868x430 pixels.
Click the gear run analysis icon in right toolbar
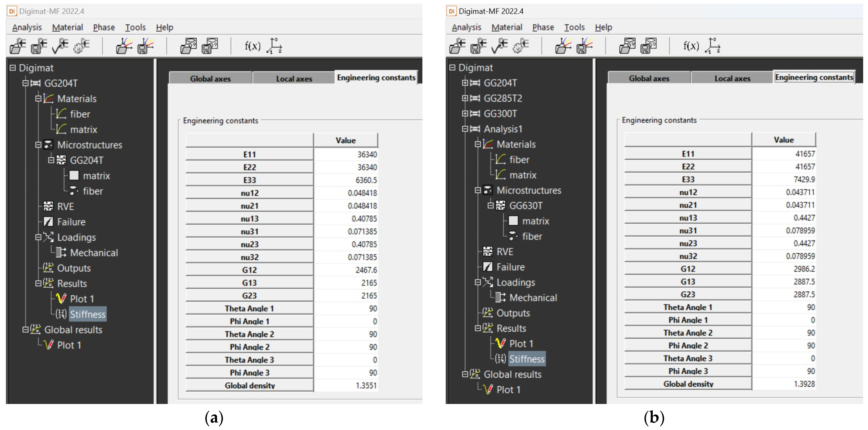(521, 46)
